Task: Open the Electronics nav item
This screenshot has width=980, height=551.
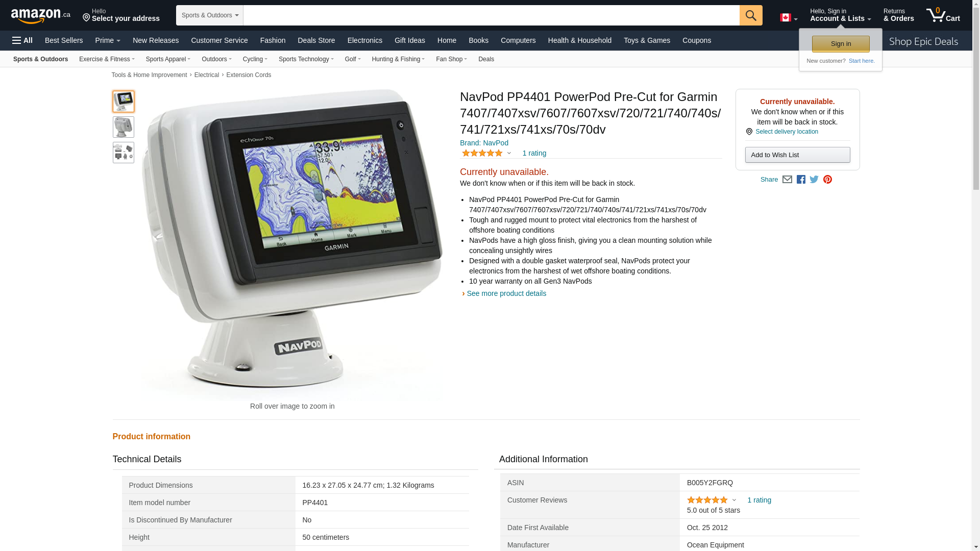Action: (365, 40)
